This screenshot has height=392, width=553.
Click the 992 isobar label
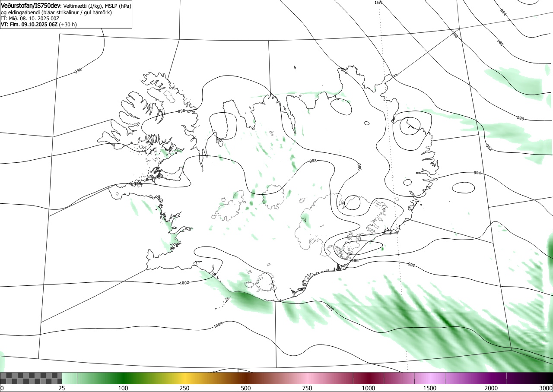[x=489, y=147]
